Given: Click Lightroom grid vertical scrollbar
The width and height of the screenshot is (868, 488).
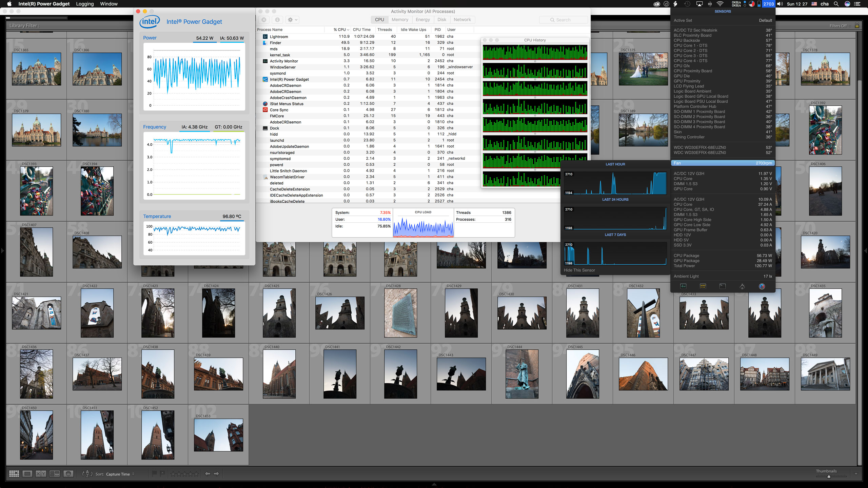Looking at the screenshot, I should coord(860,271).
